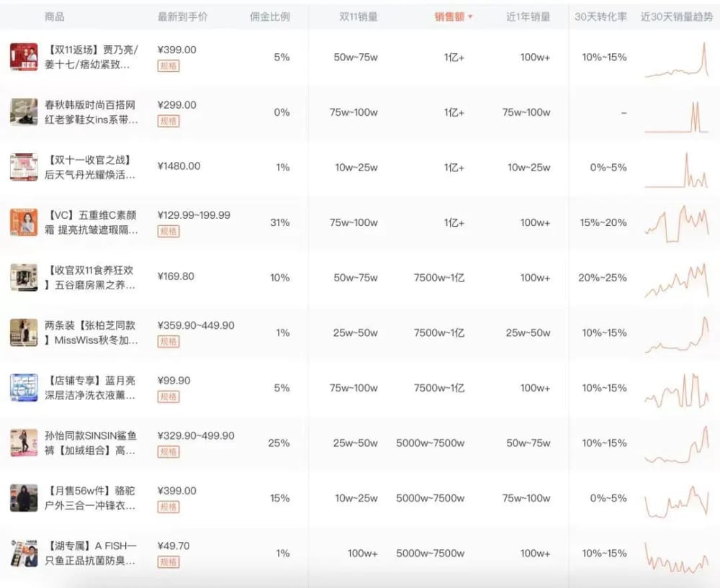This screenshot has width=720, height=588.
Task: Select 31% commission of VC素颜霜
Action: pos(279,222)
